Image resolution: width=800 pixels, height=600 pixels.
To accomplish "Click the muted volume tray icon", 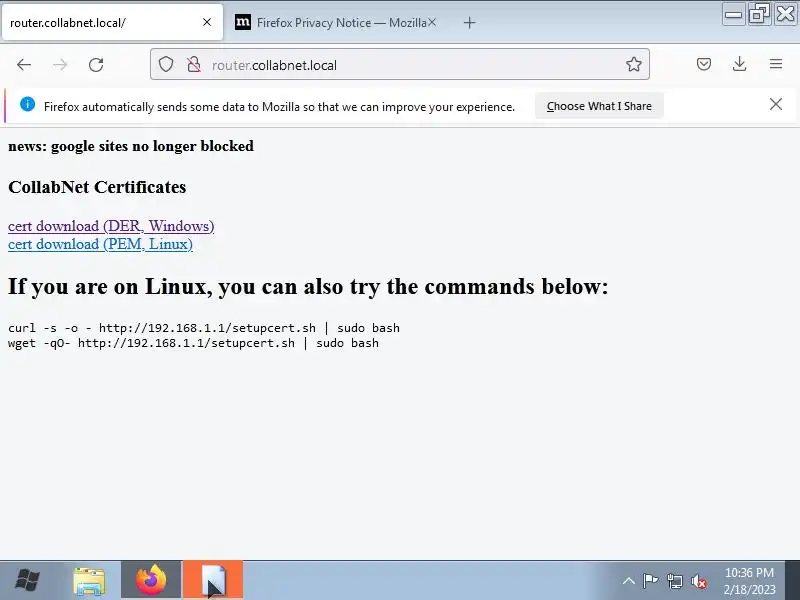I will 699,581.
